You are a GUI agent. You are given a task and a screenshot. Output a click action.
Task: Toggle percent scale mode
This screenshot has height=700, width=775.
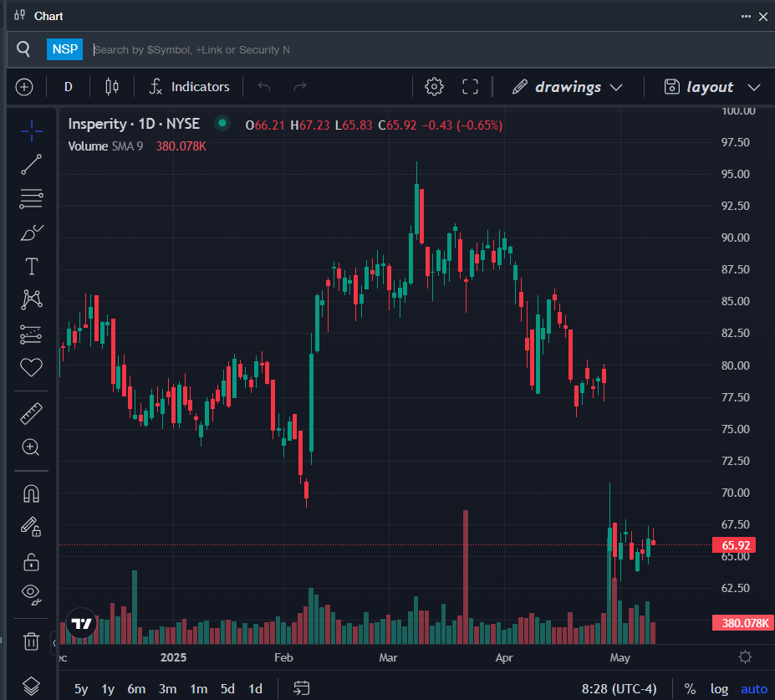[690, 688]
